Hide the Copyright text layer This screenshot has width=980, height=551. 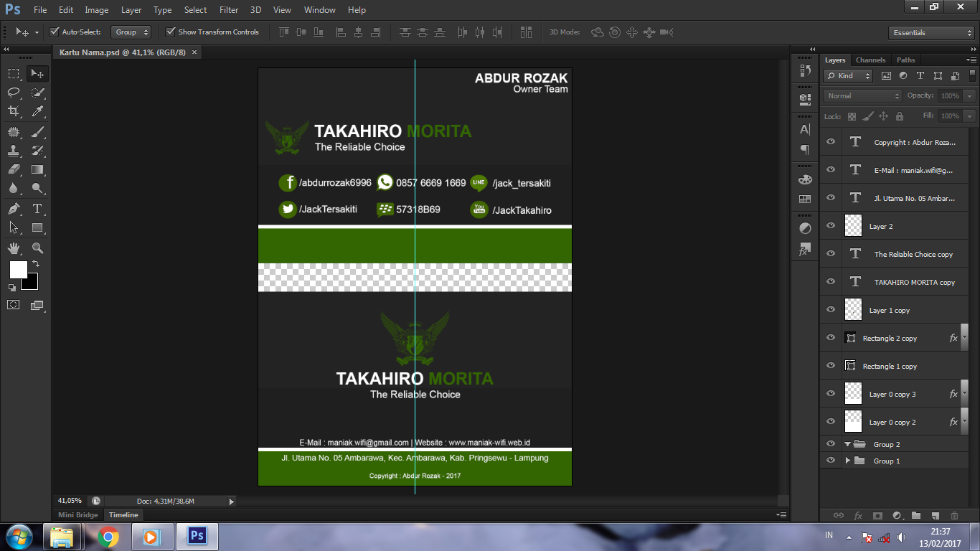831,142
